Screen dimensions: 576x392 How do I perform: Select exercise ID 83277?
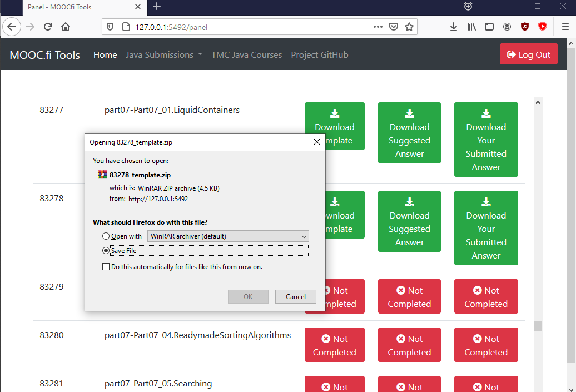[x=52, y=110]
